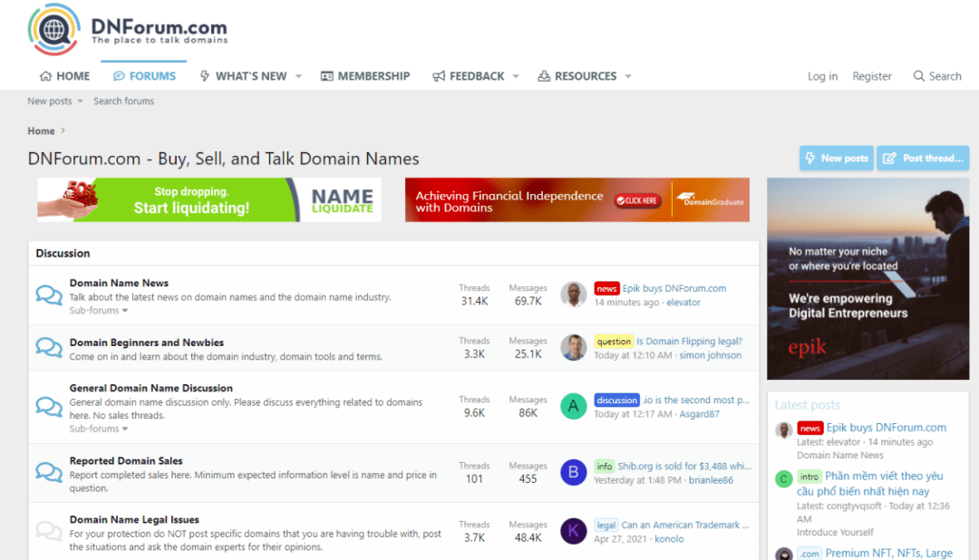
Task: Click the Reported Domain Sales bubble icon
Action: pyautogui.click(x=49, y=473)
